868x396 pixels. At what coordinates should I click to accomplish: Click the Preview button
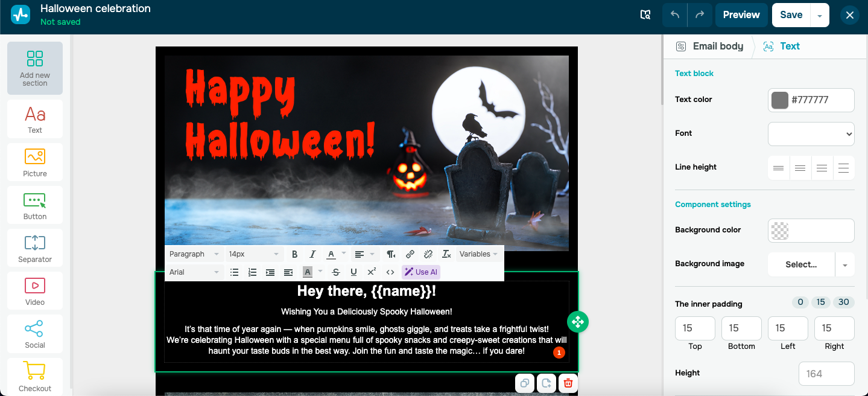(741, 14)
